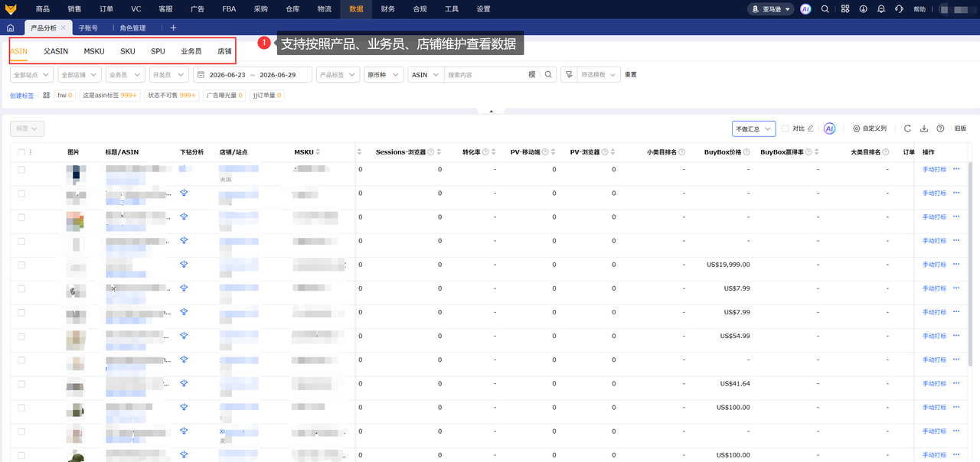
Task: Click the 重置 reset button
Action: [631, 75]
